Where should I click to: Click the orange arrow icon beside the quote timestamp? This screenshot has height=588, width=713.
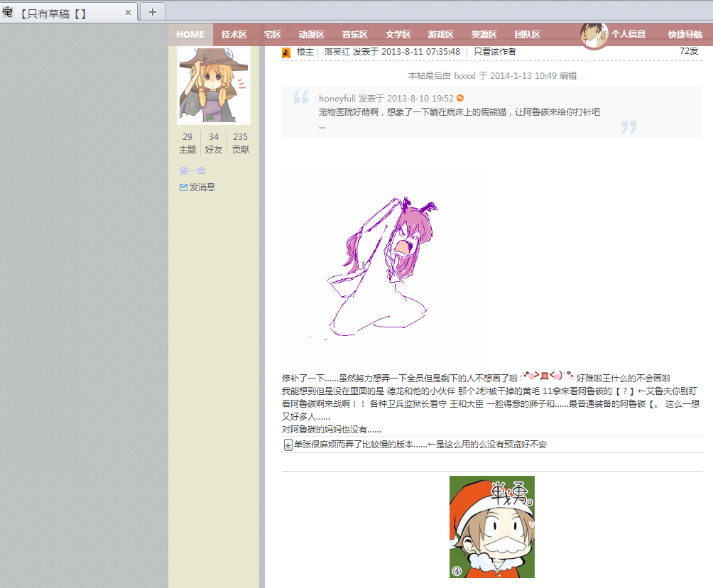(460, 98)
